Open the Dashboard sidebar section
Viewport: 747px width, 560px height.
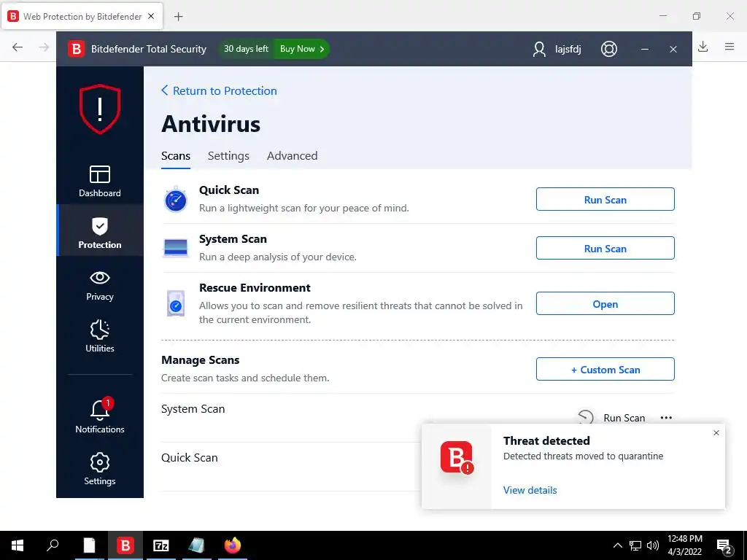click(x=99, y=181)
